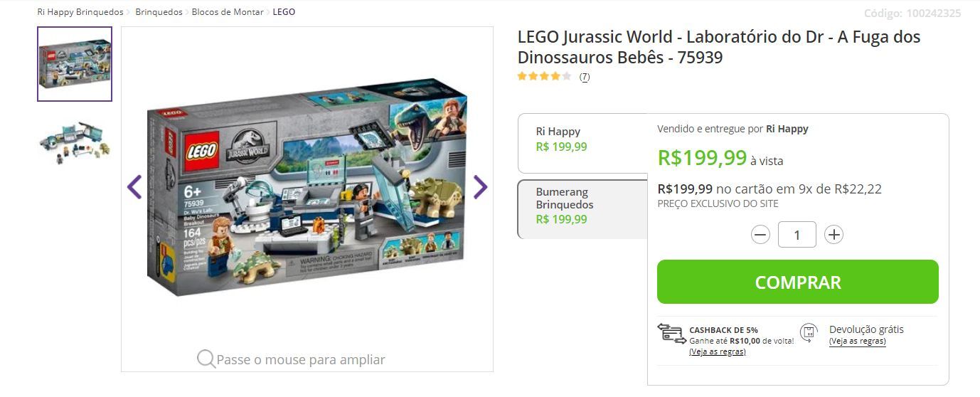Open Blocos de Montar breadcrumb
Screen dimensions: 980x397
coord(228,12)
